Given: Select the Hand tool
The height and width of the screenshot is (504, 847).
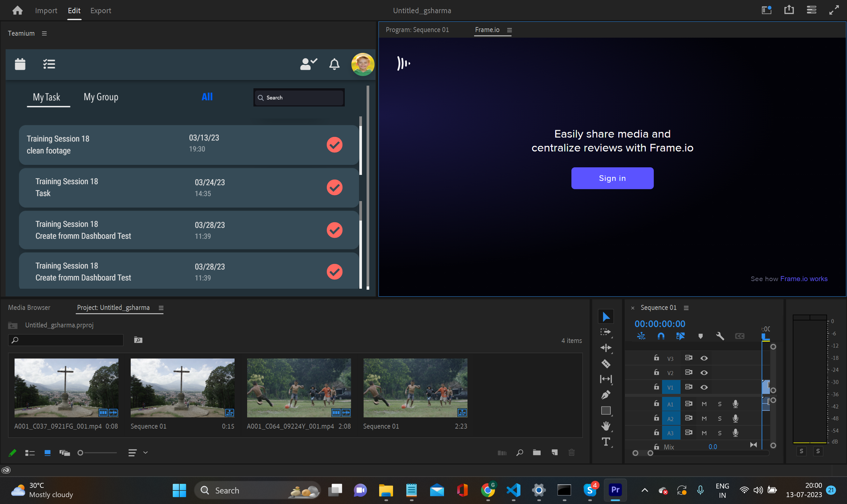Looking at the screenshot, I should 606,426.
